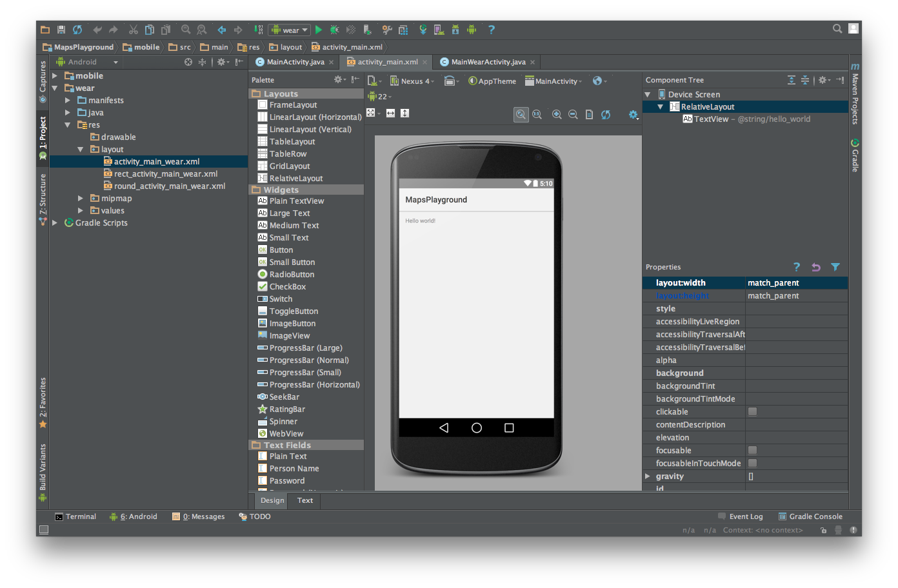Click the undo arrow in main toolbar
This screenshot has height=588, width=898.
pos(97,30)
